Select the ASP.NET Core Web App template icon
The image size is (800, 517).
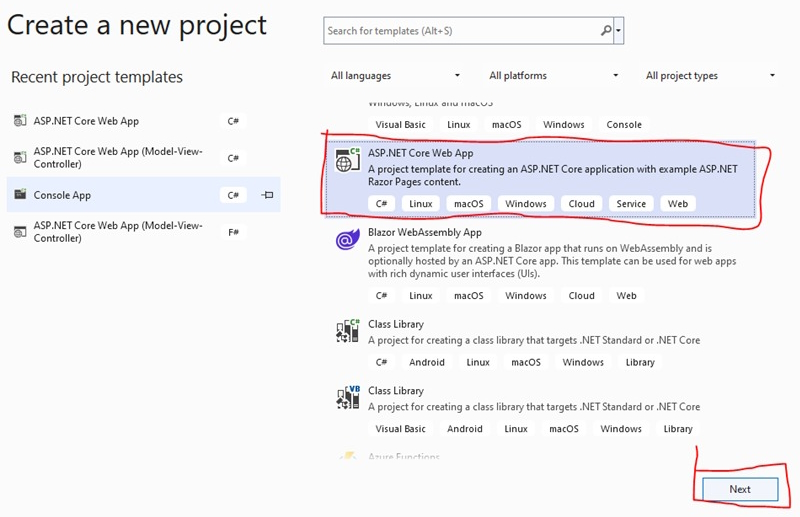347,160
